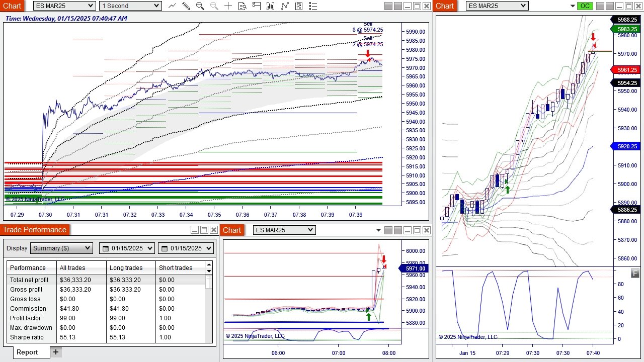The image size is (644, 362).
Task: Click second gray link square of main chart window
Action: 397,6
